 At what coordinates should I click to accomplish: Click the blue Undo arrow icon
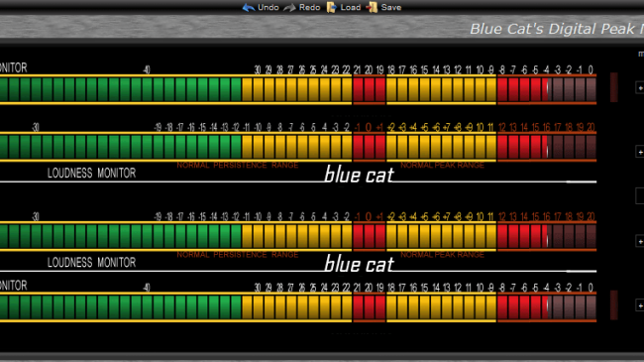pos(249,7)
